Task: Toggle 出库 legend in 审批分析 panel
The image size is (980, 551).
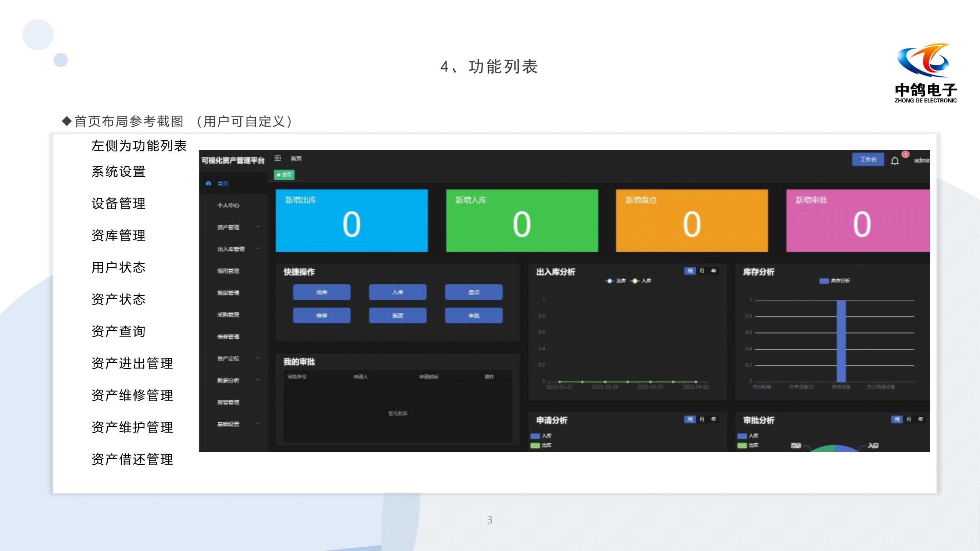Action: [748, 445]
